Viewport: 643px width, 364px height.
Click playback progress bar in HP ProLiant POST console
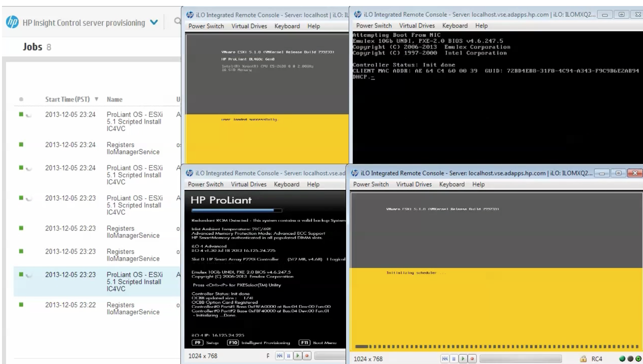pyautogui.click(x=330, y=356)
